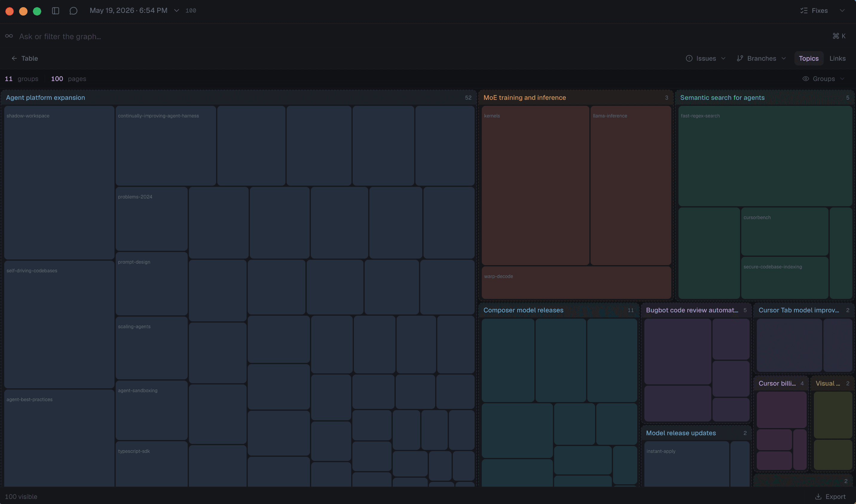This screenshot has width=856, height=504.
Task: Switch to the Links tab
Action: 837,59
